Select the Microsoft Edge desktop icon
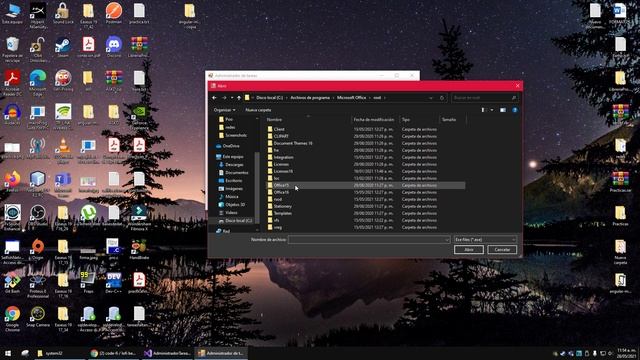 38,83
